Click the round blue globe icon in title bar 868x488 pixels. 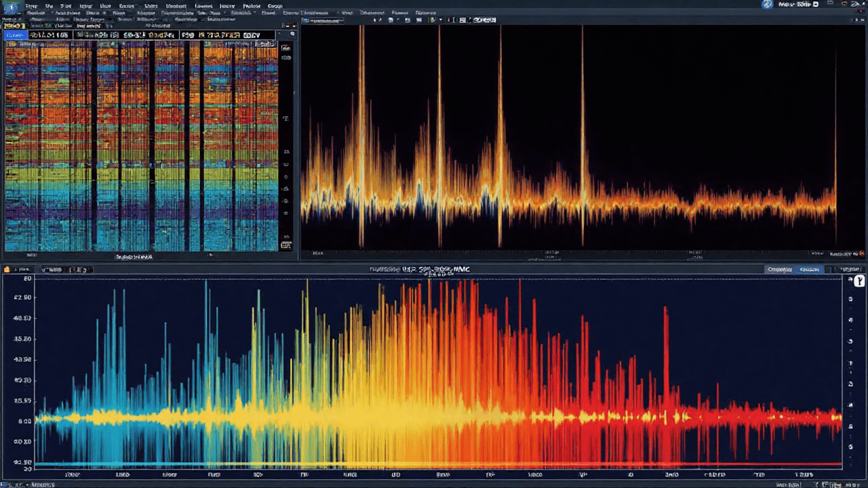[767, 4]
